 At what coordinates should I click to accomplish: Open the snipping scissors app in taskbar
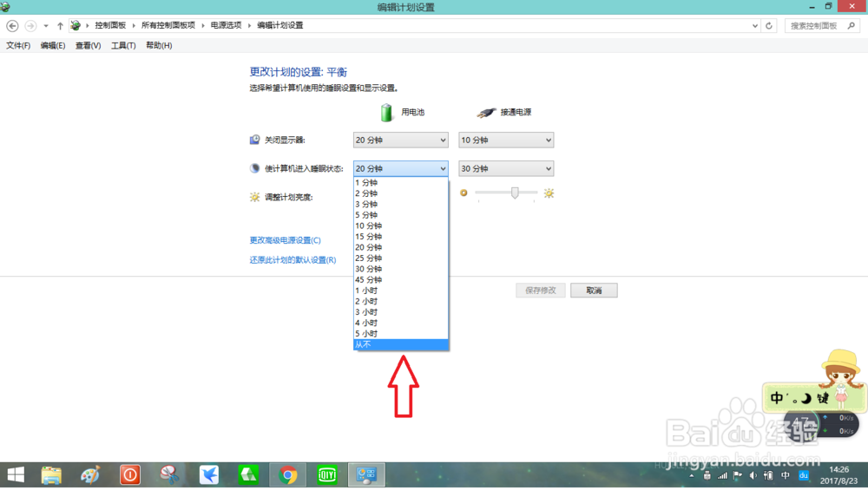(x=169, y=475)
